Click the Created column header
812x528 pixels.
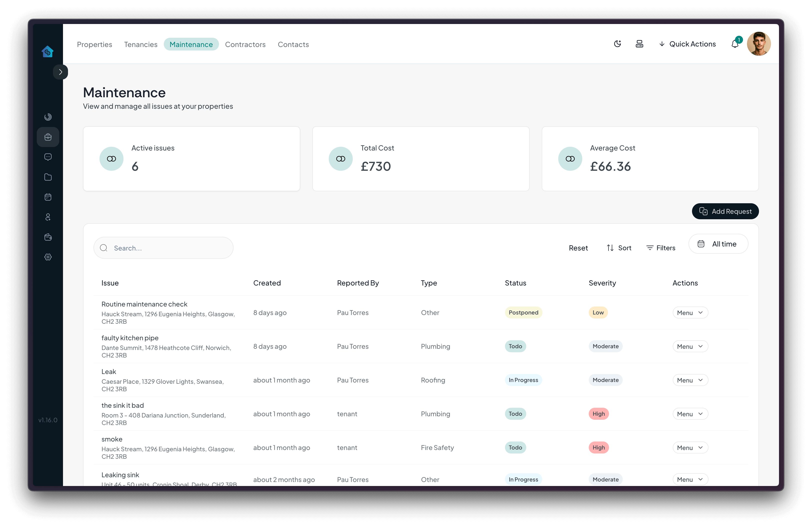[x=267, y=283]
